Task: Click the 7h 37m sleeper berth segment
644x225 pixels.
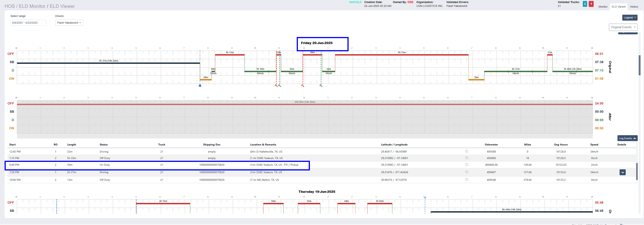Action: 108,63
